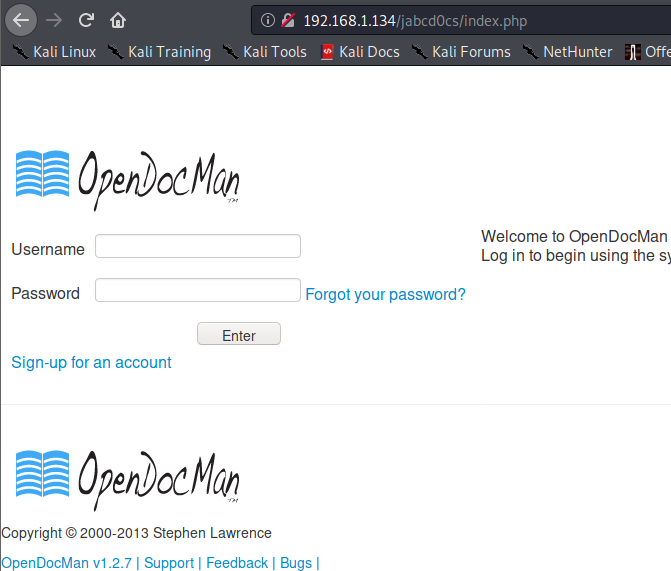The image size is (671, 571).
Task: Click the Forgot your password? link
Action: [x=386, y=294]
